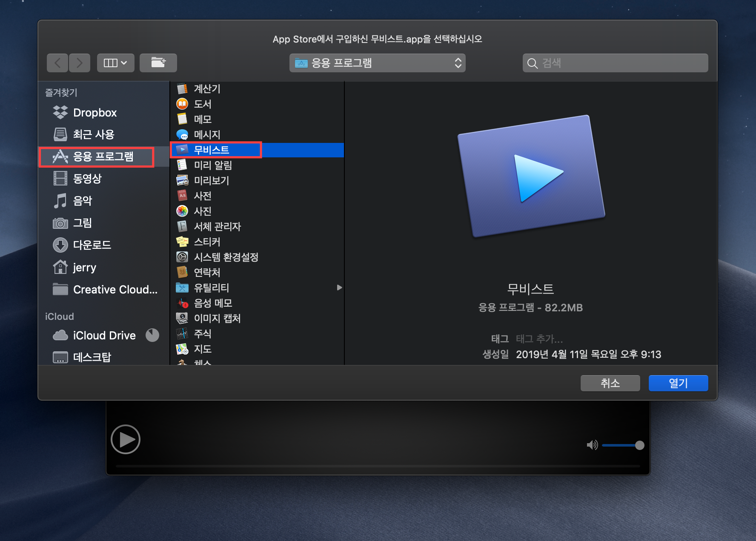This screenshot has height=541, width=756.
Task: Select the 계산기 app in the list
Action: (x=257, y=88)
